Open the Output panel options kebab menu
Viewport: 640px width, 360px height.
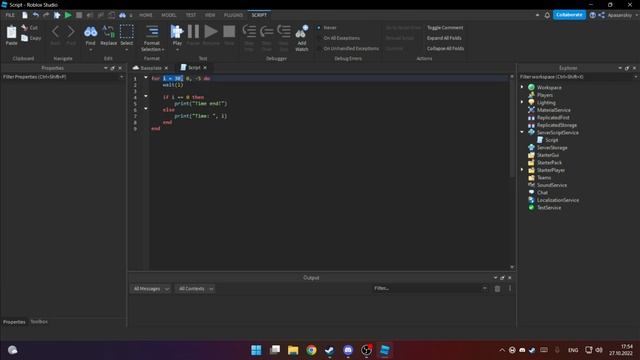click(x=510, y=288)
